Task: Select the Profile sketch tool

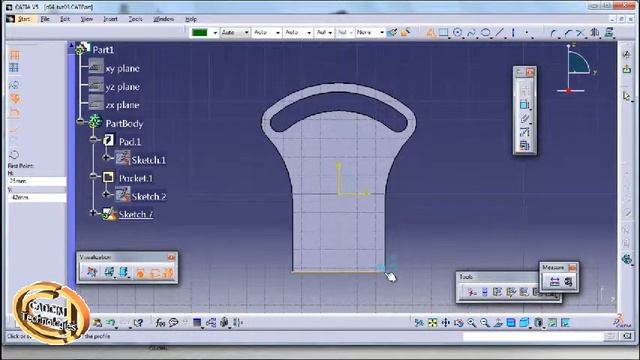Action: (x=431, y=33)
